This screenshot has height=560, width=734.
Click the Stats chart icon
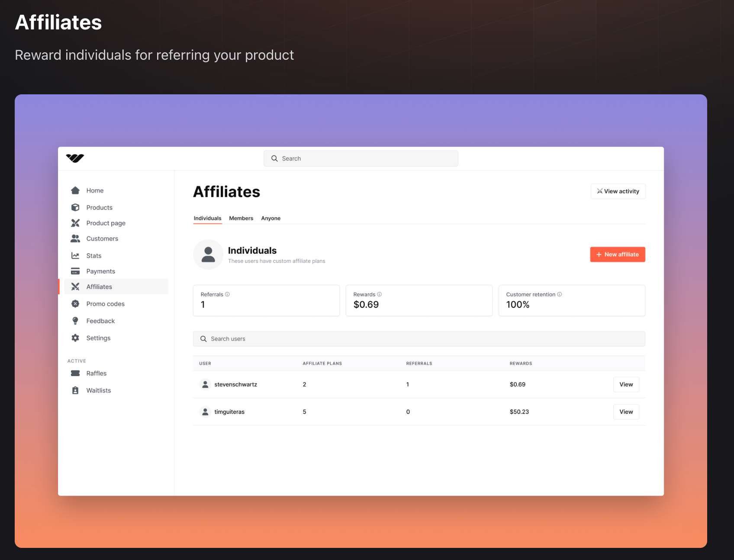[75, 256]
